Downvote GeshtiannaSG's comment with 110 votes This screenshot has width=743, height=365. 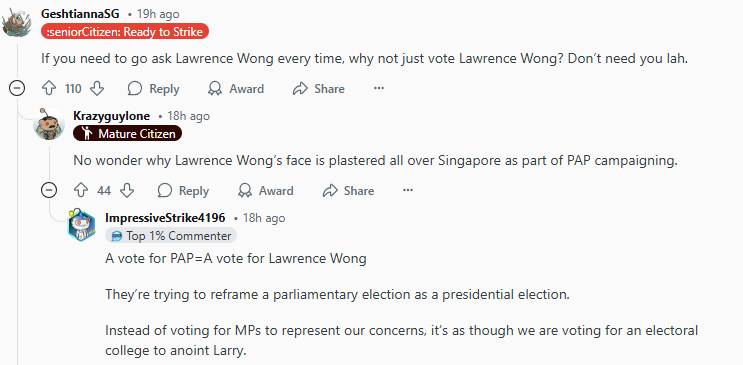[x=97, y=89]
